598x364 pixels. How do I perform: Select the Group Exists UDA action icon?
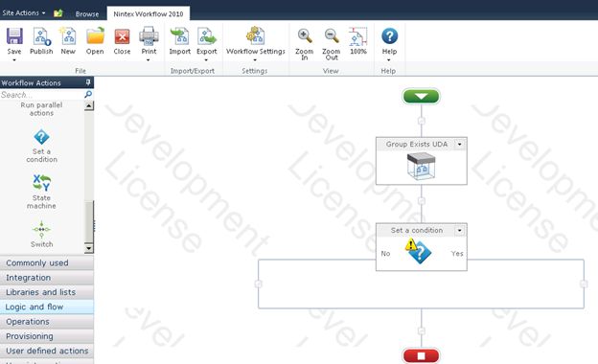[x=421, y=166]
